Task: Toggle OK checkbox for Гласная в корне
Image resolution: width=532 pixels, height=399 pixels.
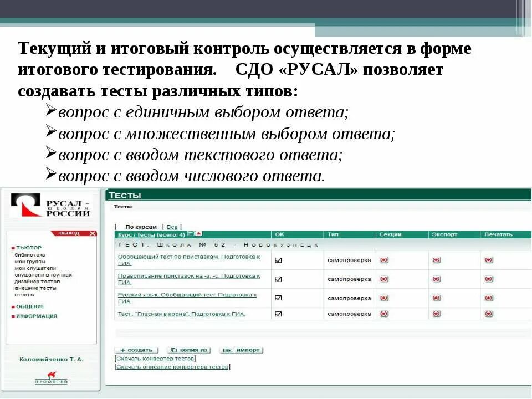Action: click(x=278, y=314)
